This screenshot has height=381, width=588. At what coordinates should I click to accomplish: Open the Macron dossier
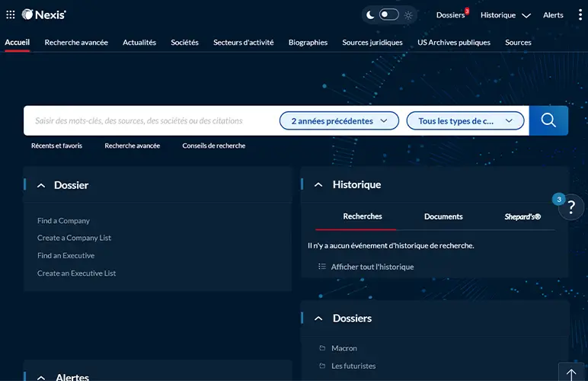pyautogui.click(x=344, y=348)
